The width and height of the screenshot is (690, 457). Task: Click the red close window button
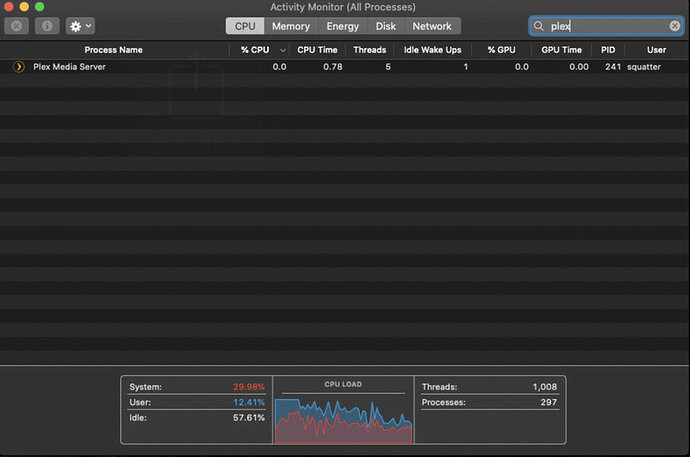[8, 7]
